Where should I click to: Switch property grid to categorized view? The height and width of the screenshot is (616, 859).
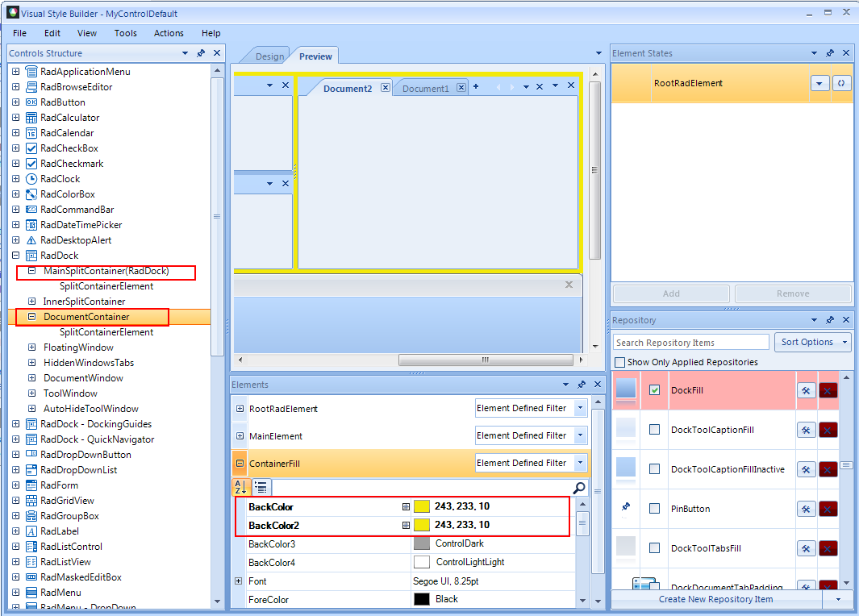point(261,487)
